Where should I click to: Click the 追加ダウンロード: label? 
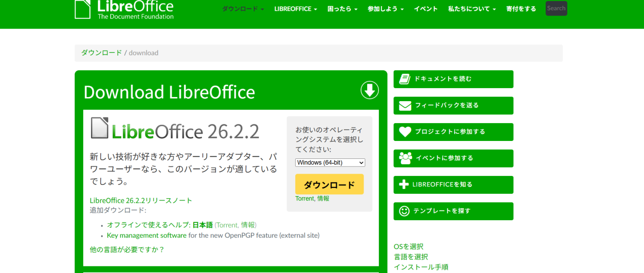118,210
